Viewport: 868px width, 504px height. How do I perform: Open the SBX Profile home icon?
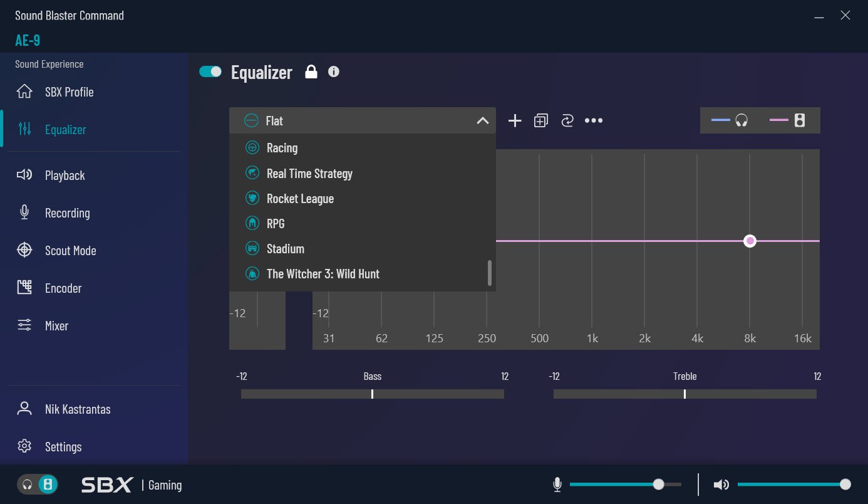click(24, 92)
